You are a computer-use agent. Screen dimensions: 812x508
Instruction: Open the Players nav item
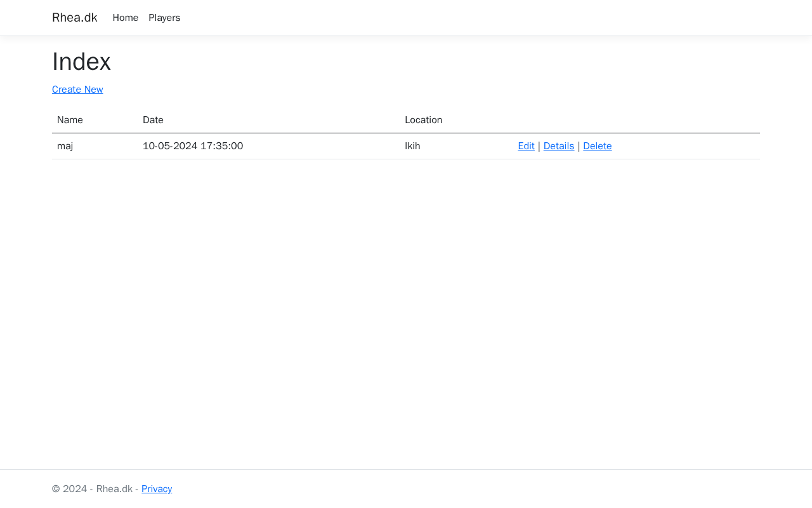[x=164, y=18]
